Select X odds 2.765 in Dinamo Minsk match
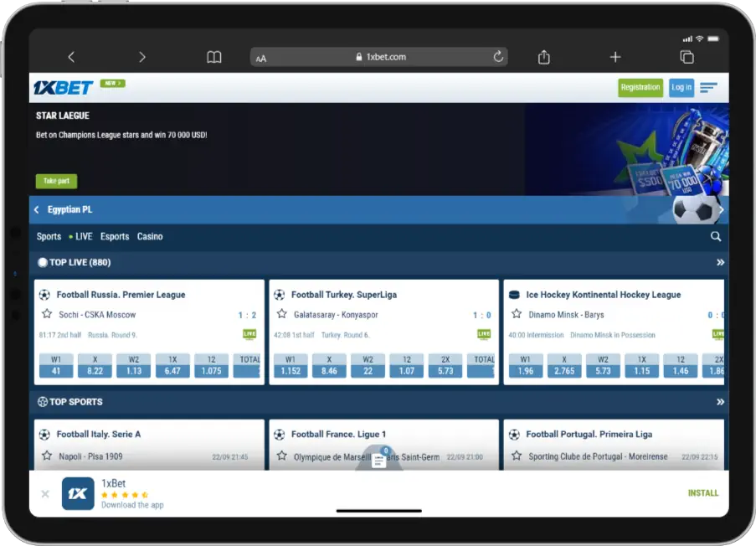Viewport: 756px width, 546px height. [564, 366]
